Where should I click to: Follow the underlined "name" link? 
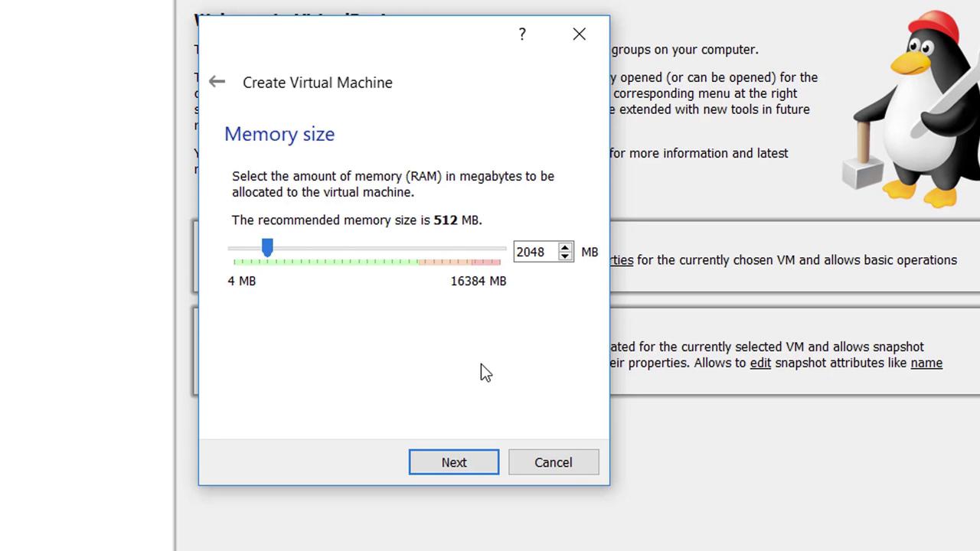pyautogui.click(x=926, y=363)
